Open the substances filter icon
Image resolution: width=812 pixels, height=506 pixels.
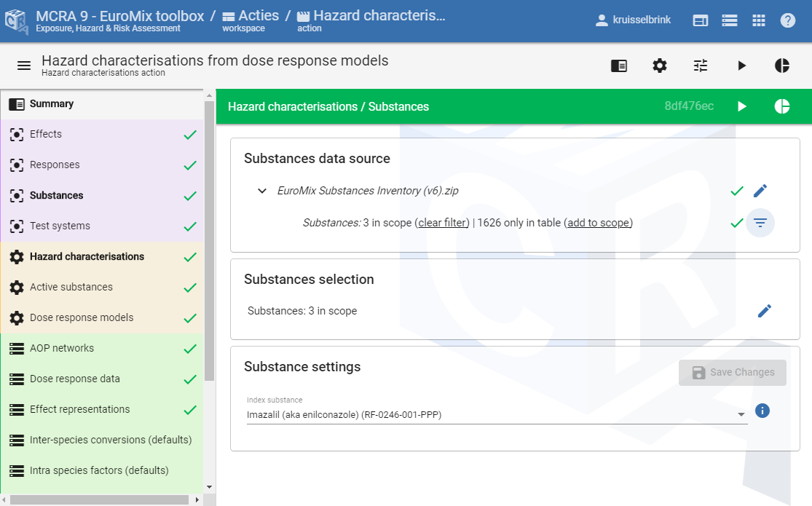pos(760,223)
